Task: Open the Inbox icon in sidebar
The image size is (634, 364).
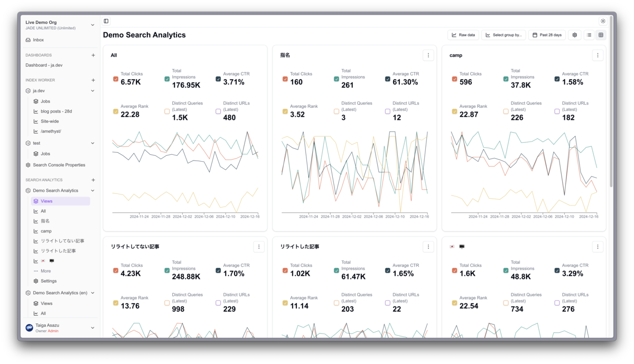Action: pyautogui.click(x=29, y=40)
